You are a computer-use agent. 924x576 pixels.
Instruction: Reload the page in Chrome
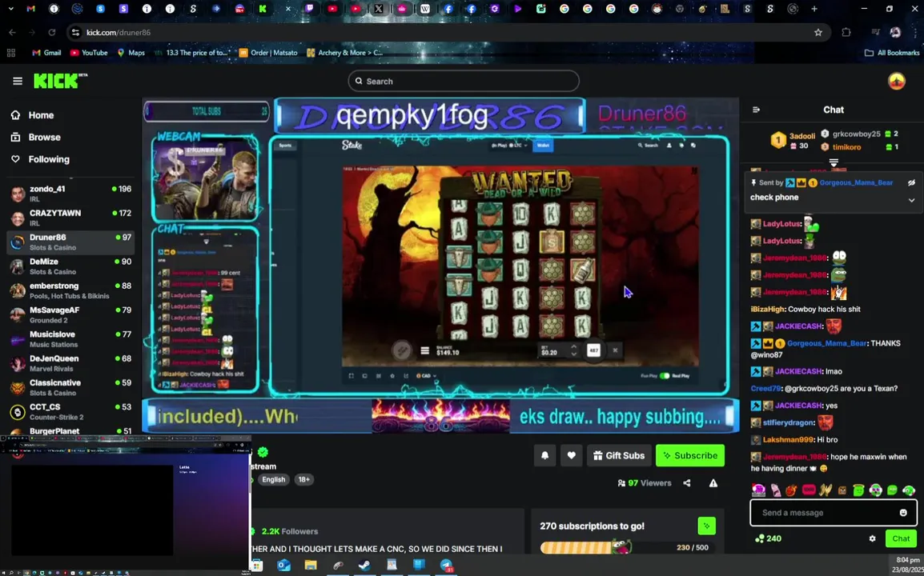(x=52, y=32)
